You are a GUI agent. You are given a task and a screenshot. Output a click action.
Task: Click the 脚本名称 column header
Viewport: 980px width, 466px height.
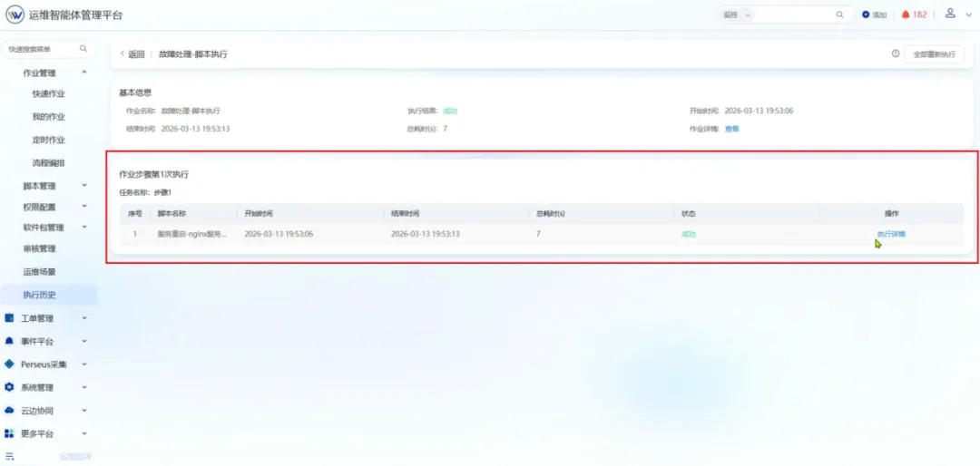(x=172, y=214)
